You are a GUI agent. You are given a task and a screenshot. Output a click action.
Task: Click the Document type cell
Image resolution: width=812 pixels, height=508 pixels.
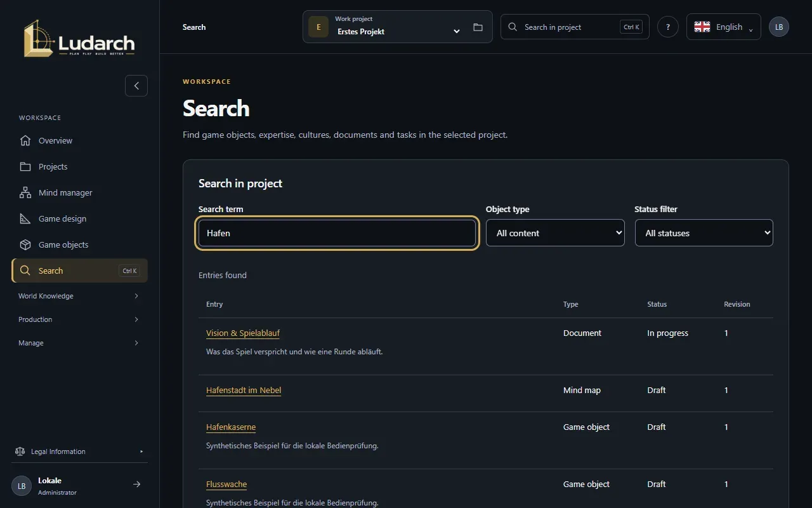pyautogui.click(x=582, y=333)
